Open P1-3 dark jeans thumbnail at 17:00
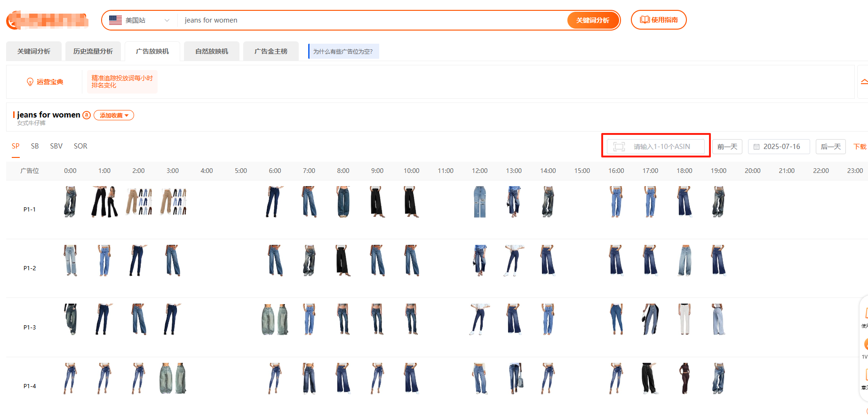Image resolution: width=868 pixels, height=415 pixels. pos(651,320)
